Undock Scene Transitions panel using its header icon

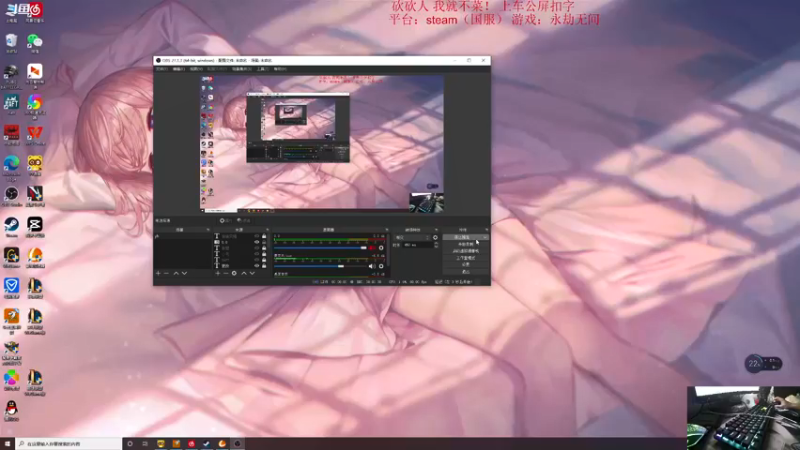click(436, 230)
